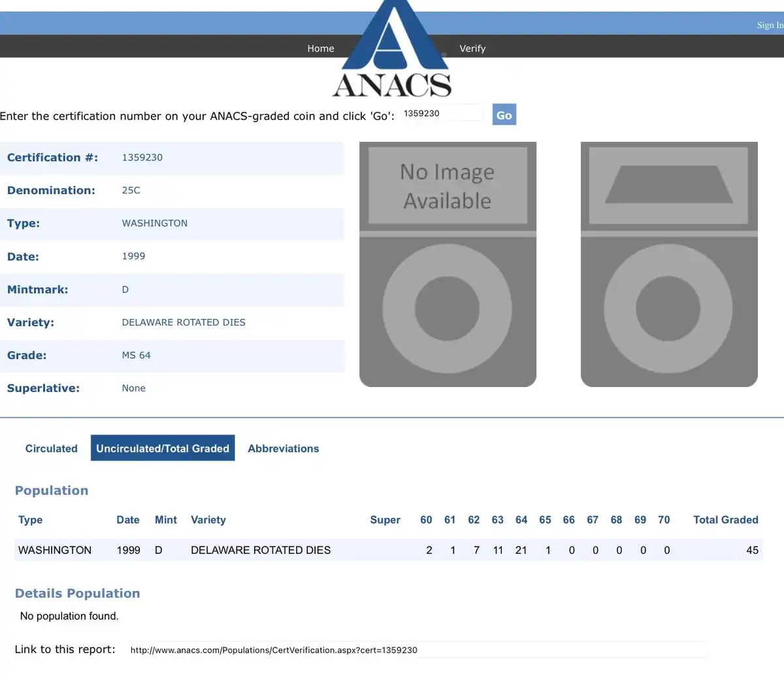784x678 pixels.
Task: Click the No Image Available obverse placeholder
Action: tap(448, 264)
